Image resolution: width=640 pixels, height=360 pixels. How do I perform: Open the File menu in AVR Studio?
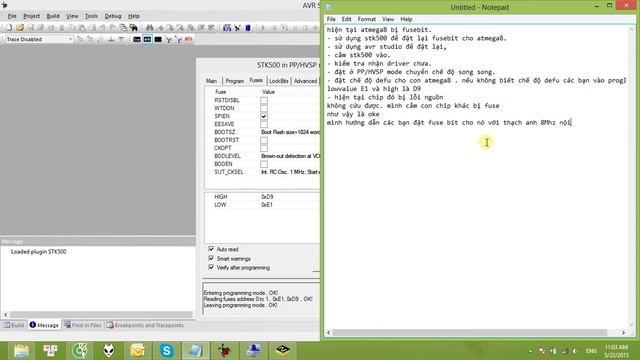pyautogui.click(x=12, y=16)
